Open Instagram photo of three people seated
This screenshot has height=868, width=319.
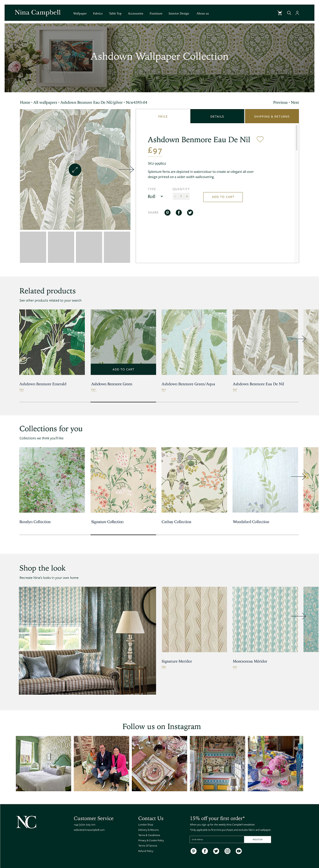[101, 764]
